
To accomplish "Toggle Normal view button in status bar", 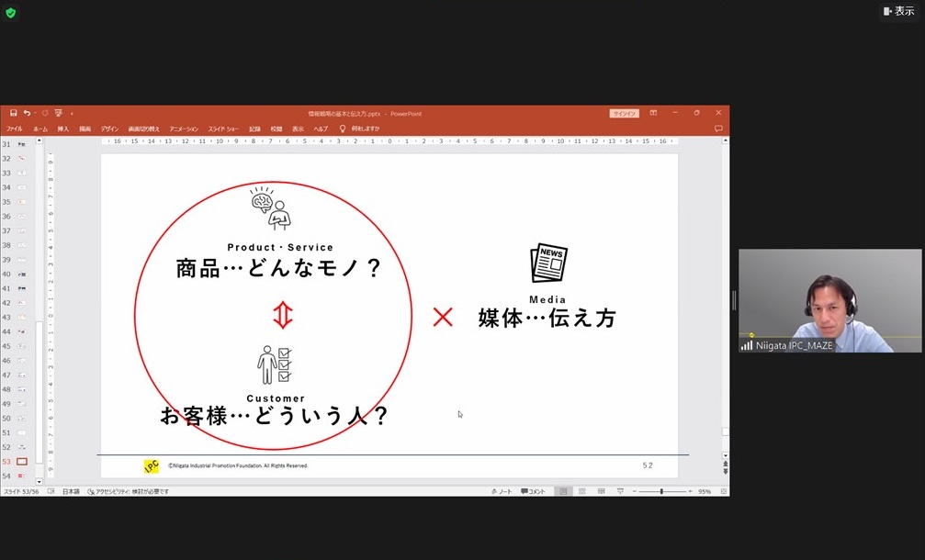I will tap(563, 491).
